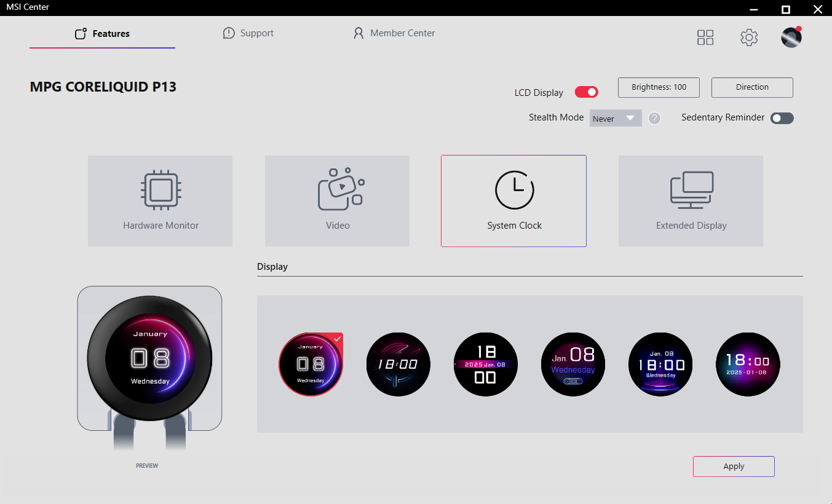The image size is (832, 504).
Task: Open settings via the gear icon
Action: pos(748,37)
